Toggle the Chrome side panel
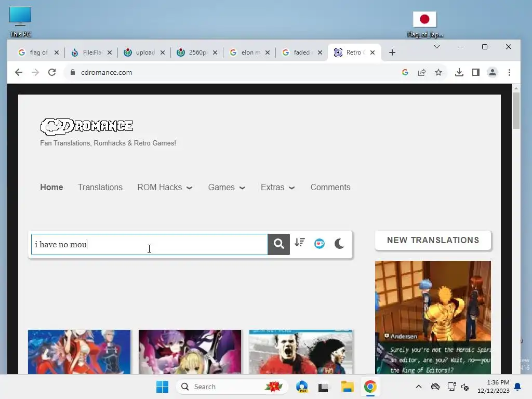532x399 pixels. [x=476, y=72]
